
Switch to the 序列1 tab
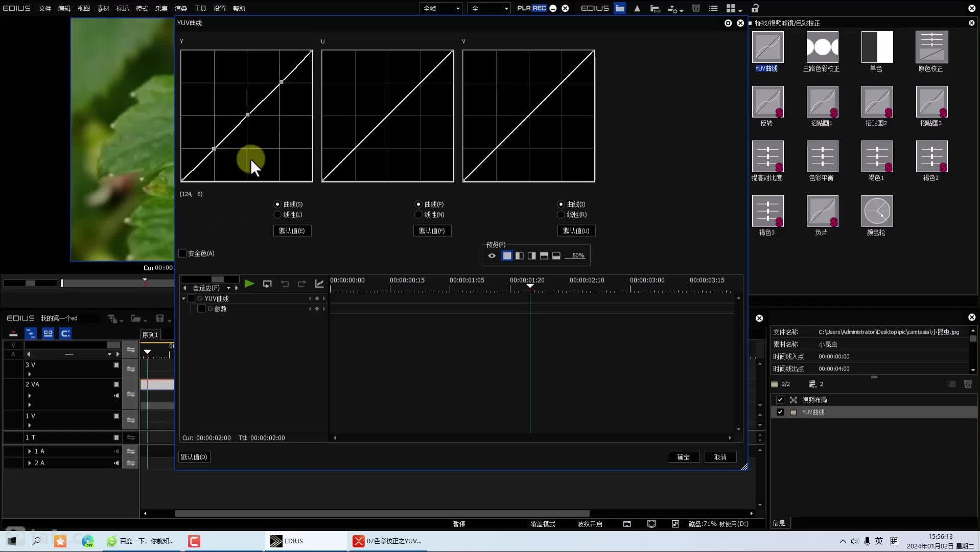click(150, 335)
